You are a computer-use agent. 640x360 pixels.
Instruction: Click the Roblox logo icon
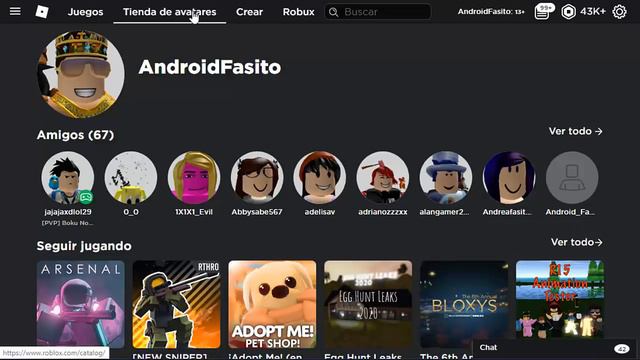tap(42, 12)
